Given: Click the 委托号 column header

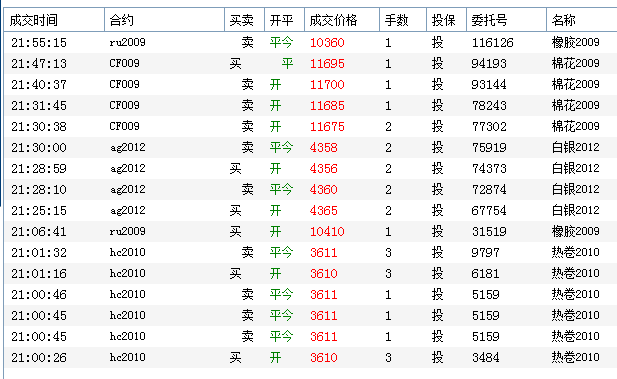Looking at the screenshot, I should 506,20.
